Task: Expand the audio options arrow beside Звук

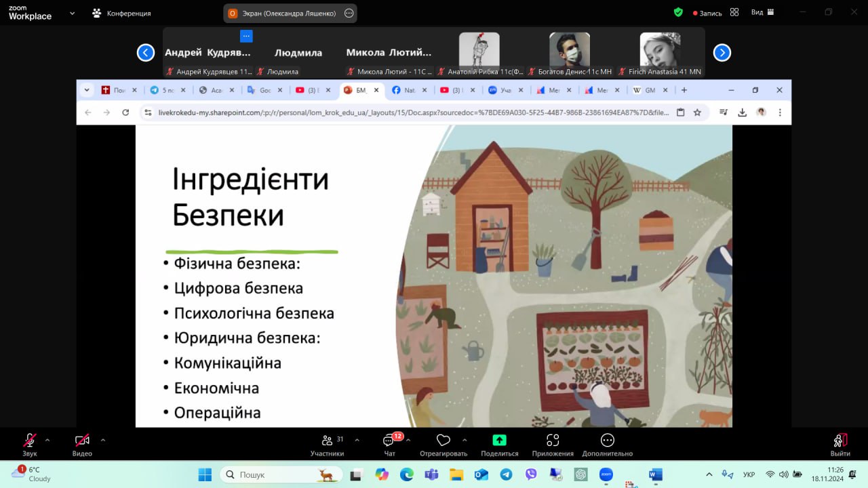Action: point(47,440)
